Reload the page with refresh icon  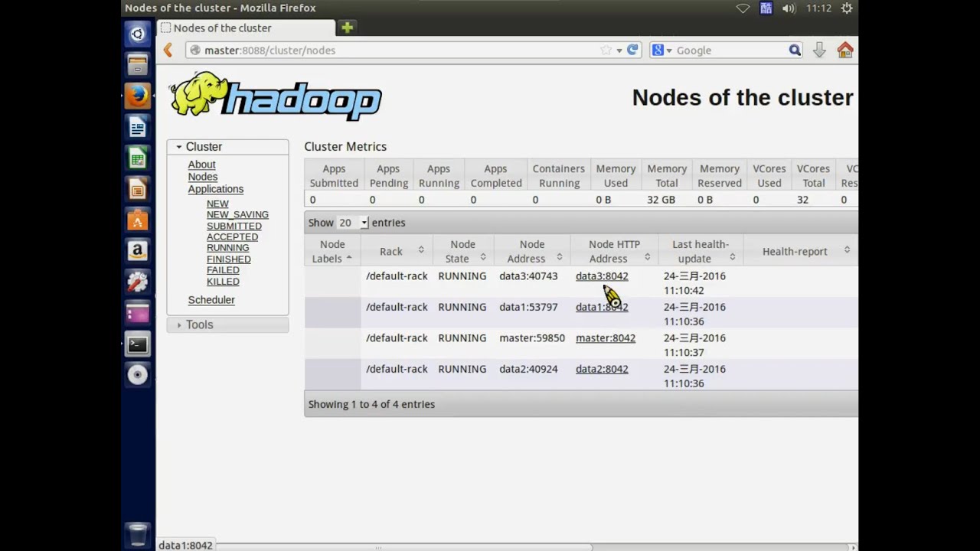[x=632, y=50]
